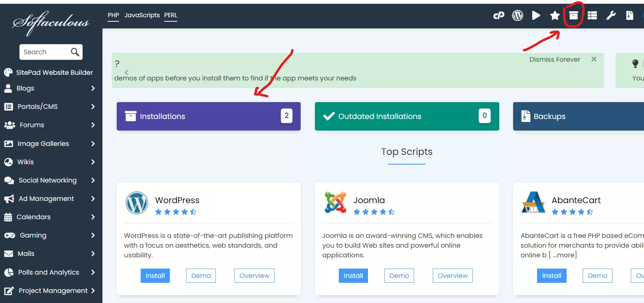Click the Mails envelope icon
The width and height of the screenshot is (644, 303).
coord(8,254)
